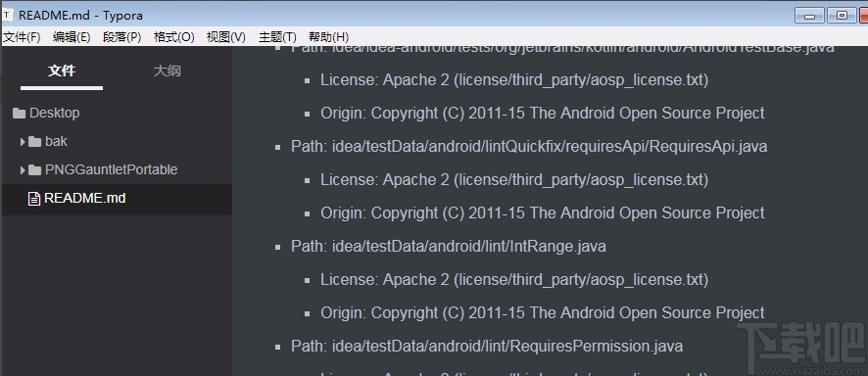The image size is (868, 376).
Task: Click the Typora app icon in title bar
Action: coord(8,15)
